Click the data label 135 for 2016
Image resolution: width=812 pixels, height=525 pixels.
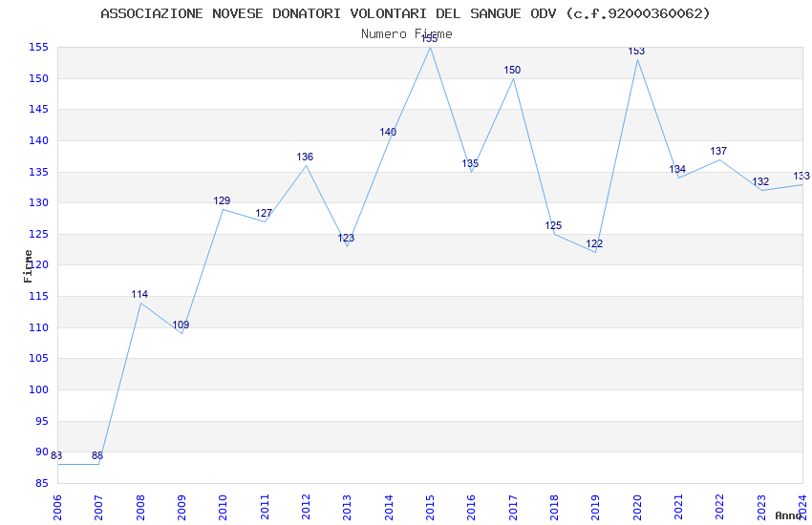[470, 163]
